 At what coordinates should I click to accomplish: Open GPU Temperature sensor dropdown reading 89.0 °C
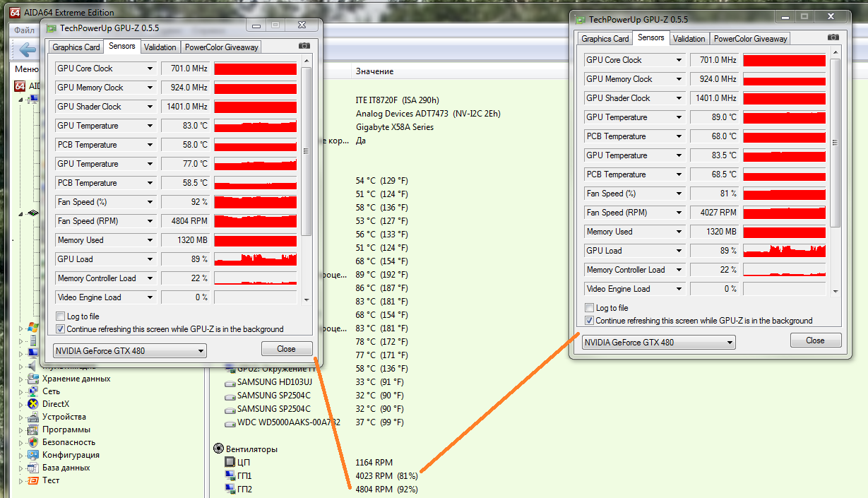679,117
